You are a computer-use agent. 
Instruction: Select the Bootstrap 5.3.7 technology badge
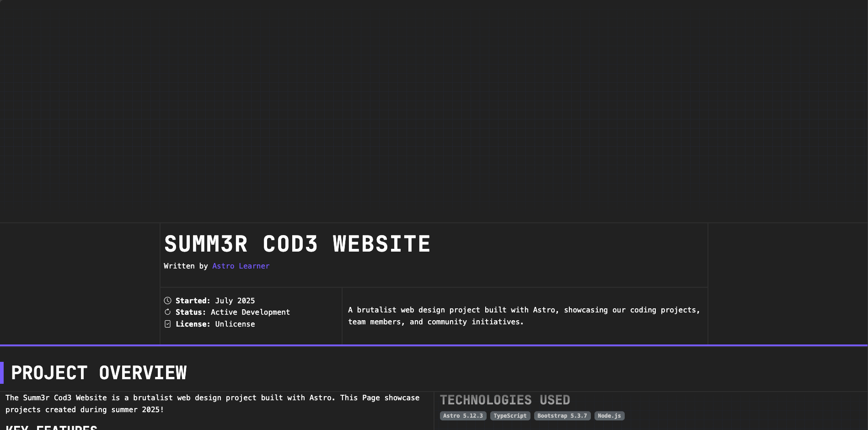(562, 416)
